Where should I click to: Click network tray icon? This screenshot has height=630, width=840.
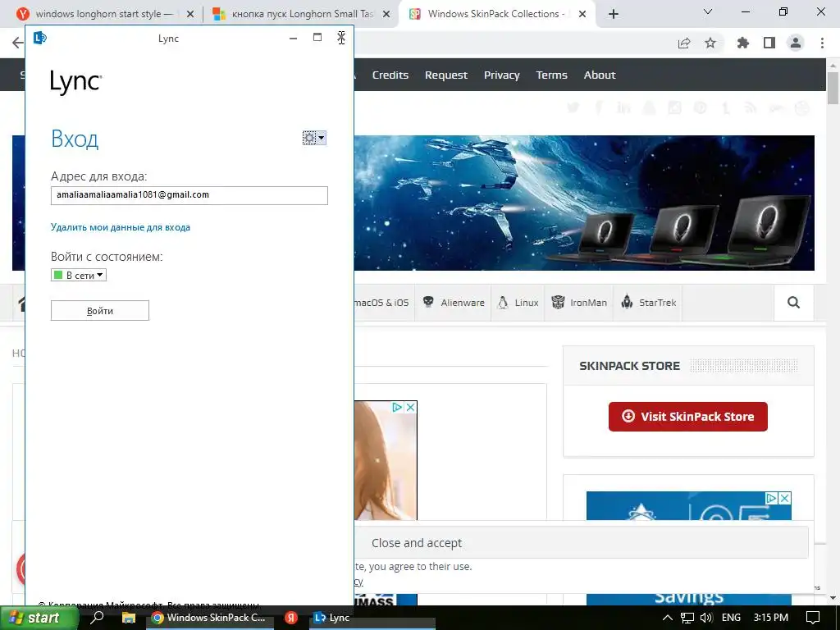click(687, 619)
